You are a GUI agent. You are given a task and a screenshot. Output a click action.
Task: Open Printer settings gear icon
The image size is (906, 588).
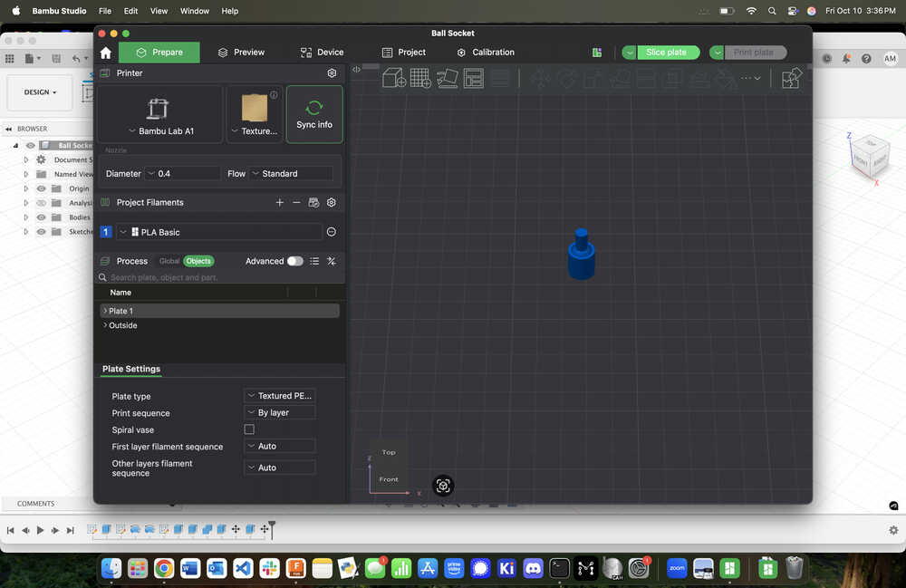(x=332, y=73)
